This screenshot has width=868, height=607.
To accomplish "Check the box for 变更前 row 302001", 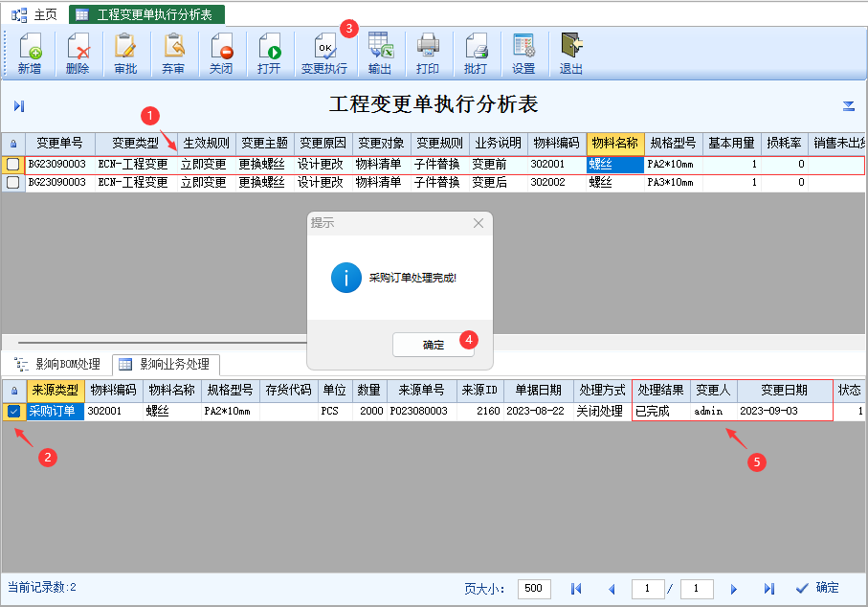I will pyautogui.click(x=13, y=164).
